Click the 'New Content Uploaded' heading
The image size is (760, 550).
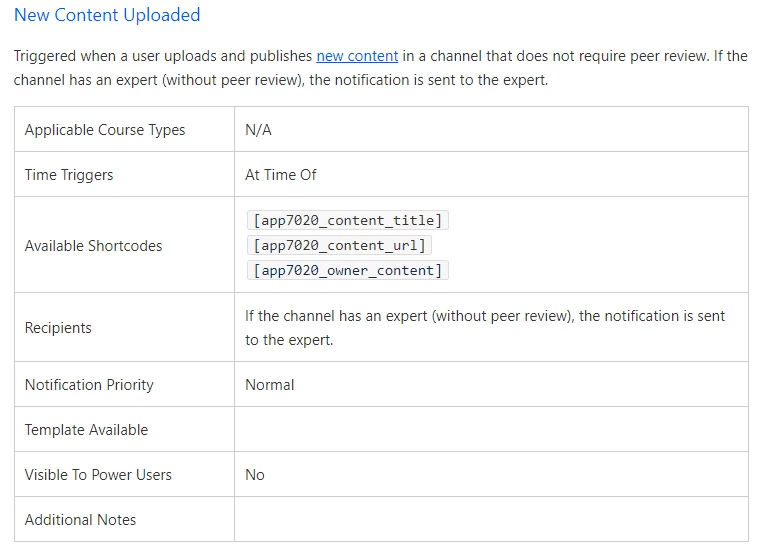click(x=107, y=15)
